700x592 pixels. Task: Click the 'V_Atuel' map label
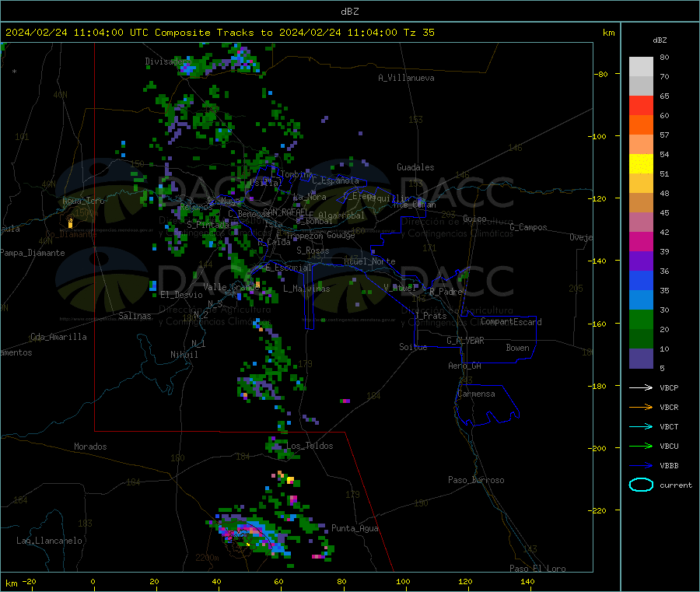(400, 288)
